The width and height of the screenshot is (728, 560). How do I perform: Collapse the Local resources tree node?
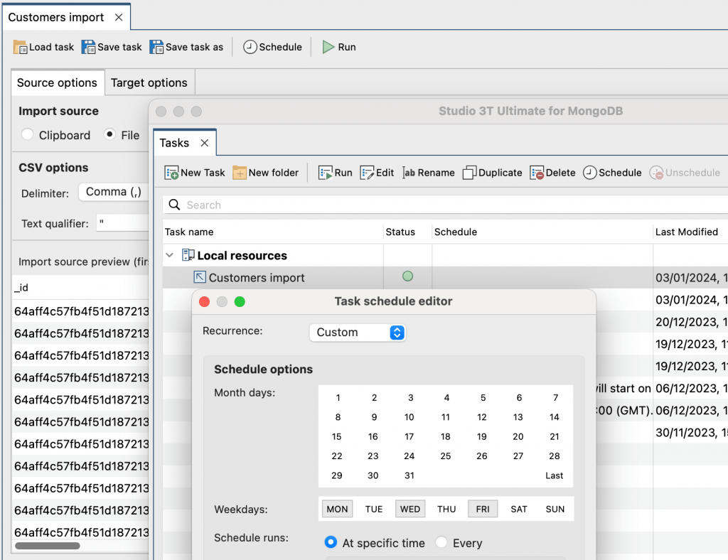169,255
